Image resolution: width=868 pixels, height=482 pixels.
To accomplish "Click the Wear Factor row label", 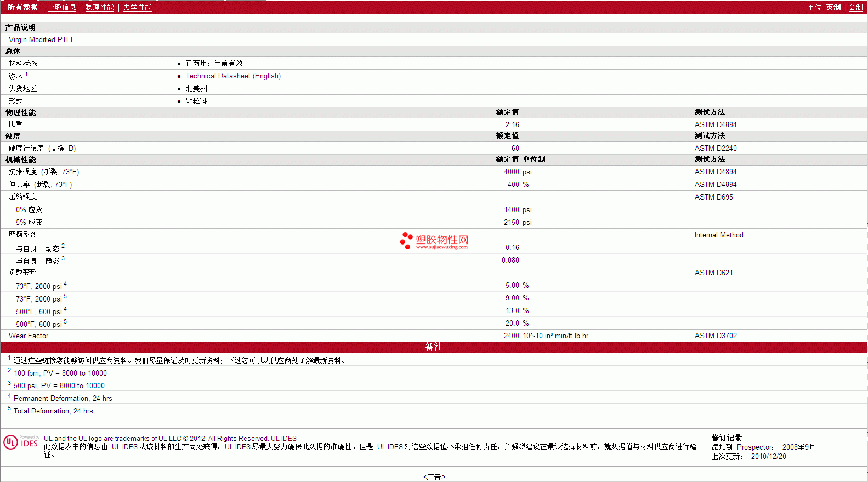I will point(29,336).
